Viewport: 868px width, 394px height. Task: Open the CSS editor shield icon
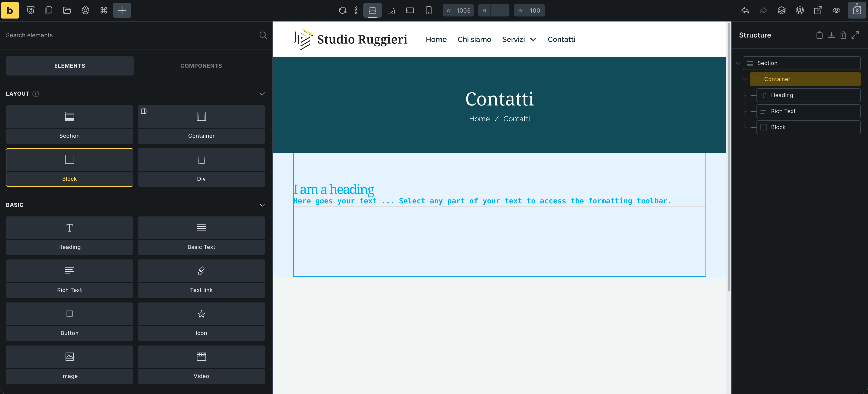pyautogui.click(x=31, y=10)
